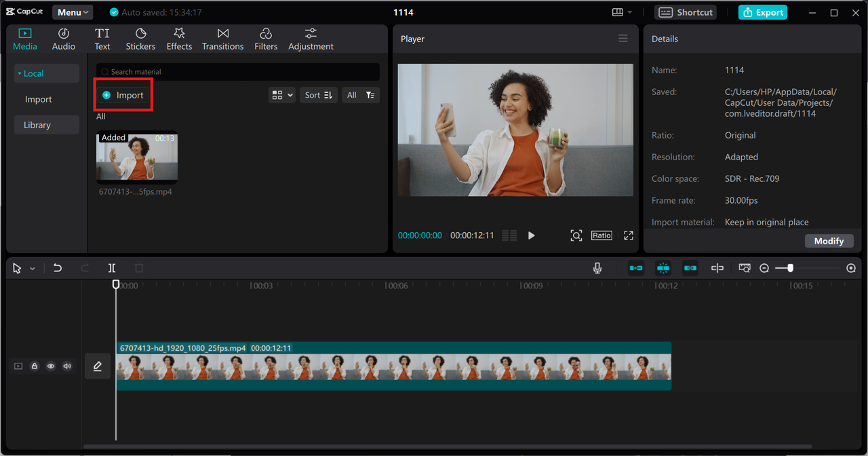
Task: Switch to the Audio tab
Action: [x=63, y=38]
